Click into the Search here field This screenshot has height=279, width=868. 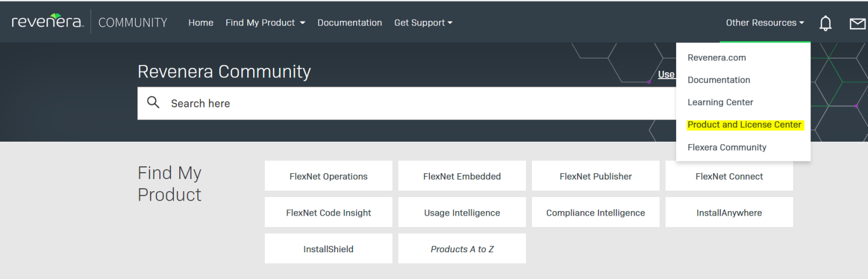pos(407,103)
